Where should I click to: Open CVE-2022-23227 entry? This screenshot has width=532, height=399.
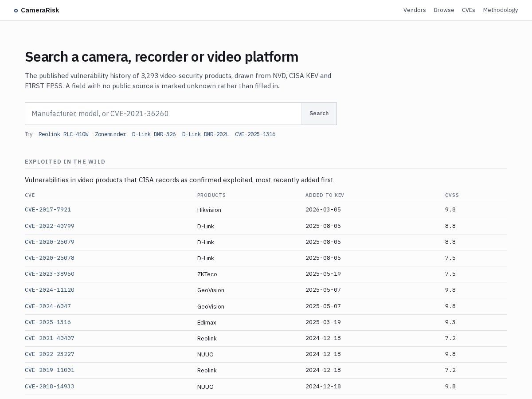point(50,354)
